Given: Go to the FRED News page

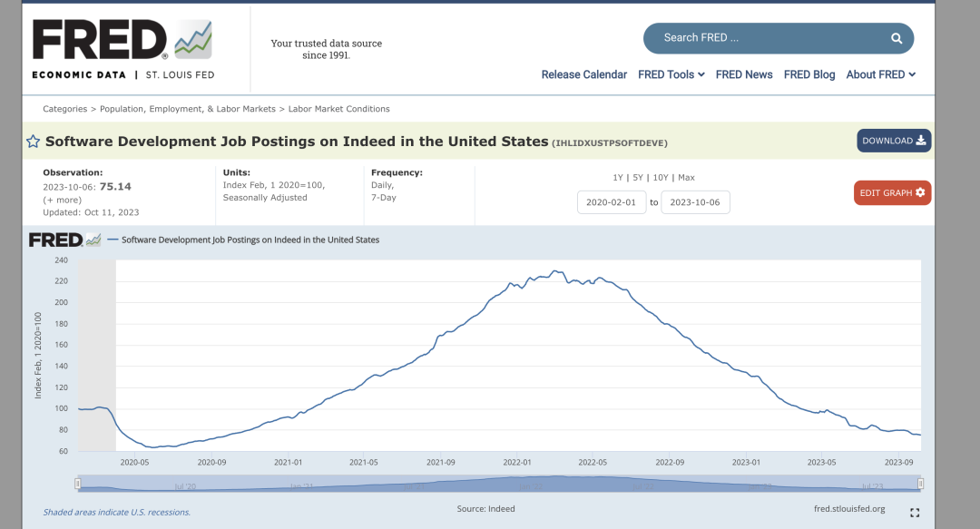Looking at the screenshot, I should pos(743,74).
